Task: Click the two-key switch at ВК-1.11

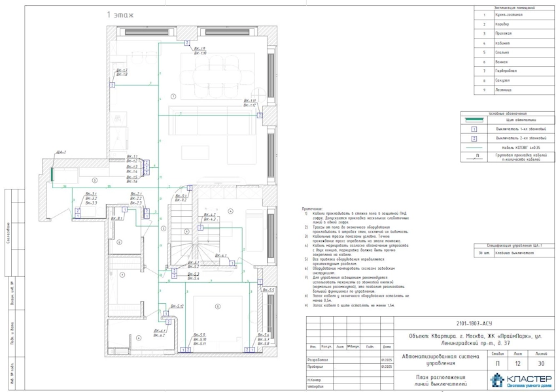Action: tap(260, 115)
